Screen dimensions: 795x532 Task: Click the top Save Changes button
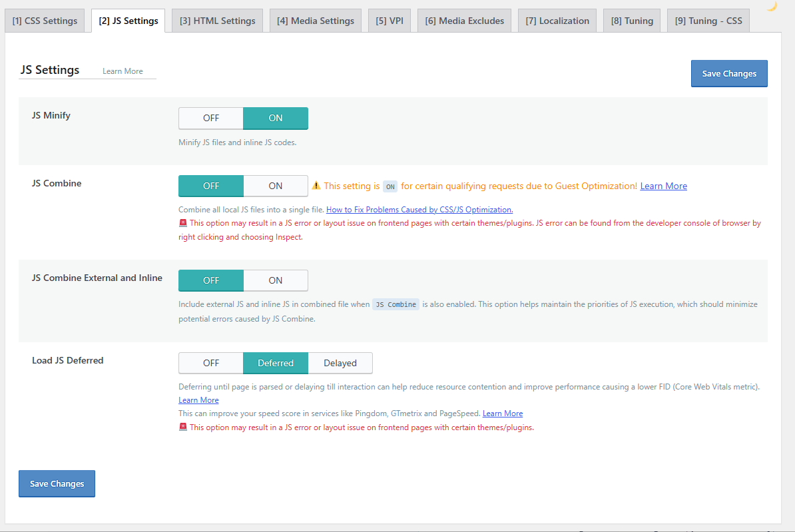tap(729, 73)
